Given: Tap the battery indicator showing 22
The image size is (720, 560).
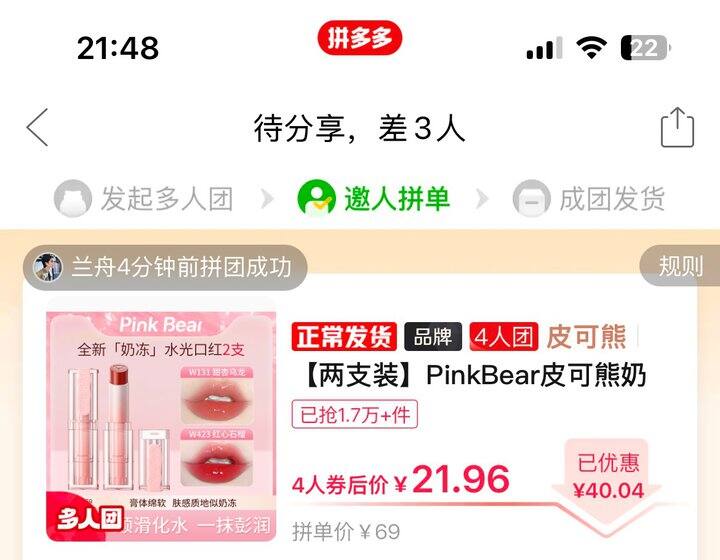Looking at the screenshot, I should coord(645,47).
